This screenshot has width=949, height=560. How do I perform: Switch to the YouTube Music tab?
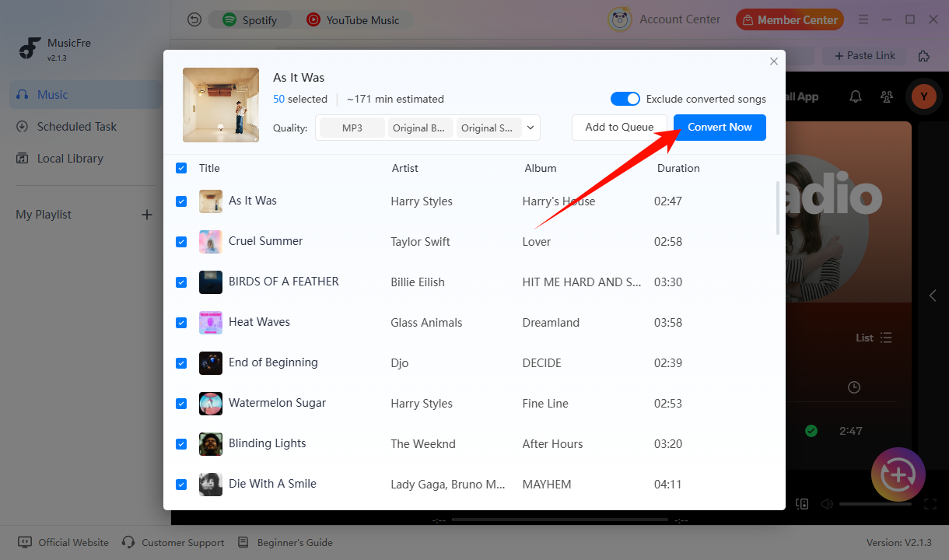click(x=353, y=20)
